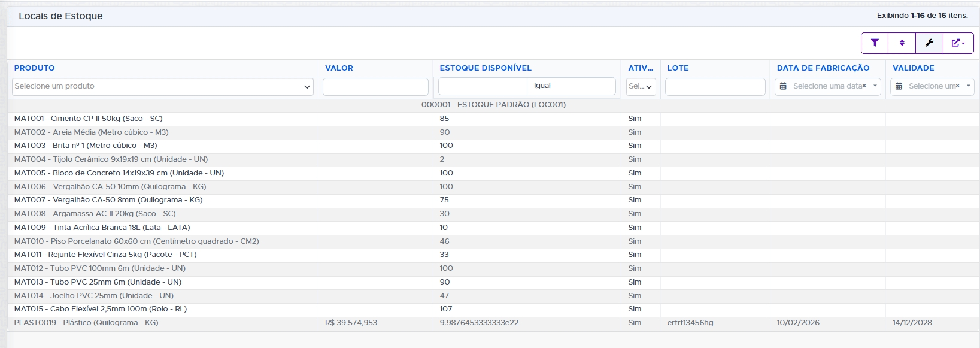Select row MAT003 - Brita nº 1
980x348 pixels.
493,146
